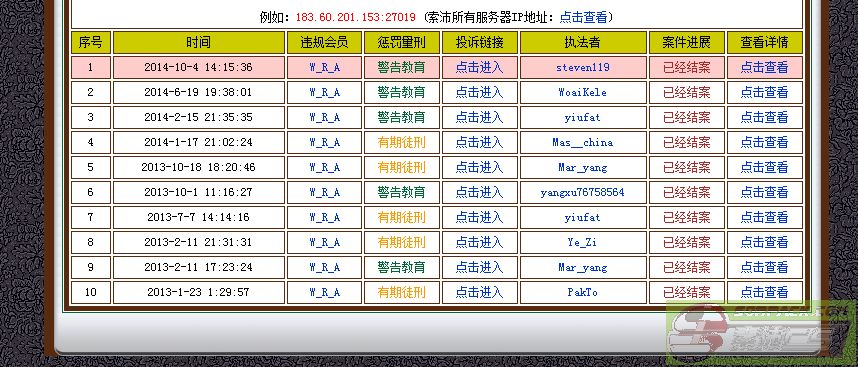858x367 pixels.
Task: Select the 时间 column header
Action: 199,43
